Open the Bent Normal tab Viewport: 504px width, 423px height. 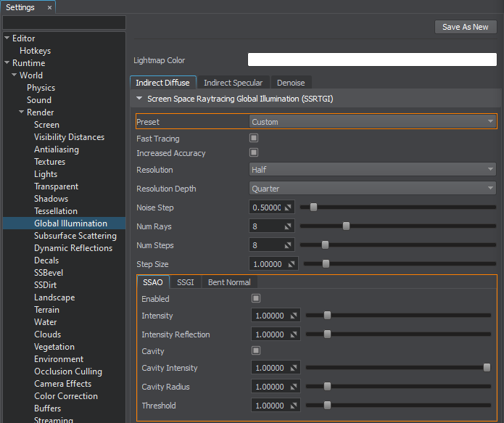[x=228, y=282]
